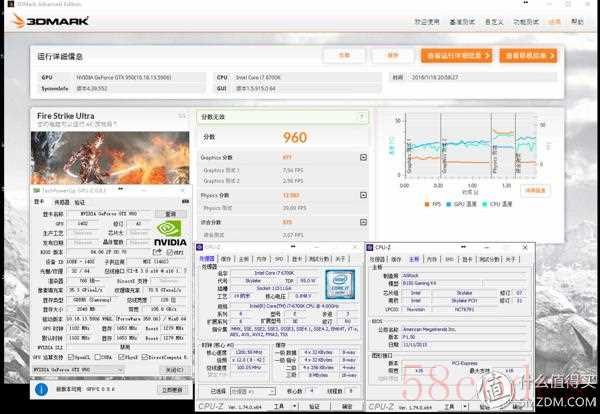600x414 pixels.
Task: Click the Tools button in right CPU-Z
Action: pos(449,407)
